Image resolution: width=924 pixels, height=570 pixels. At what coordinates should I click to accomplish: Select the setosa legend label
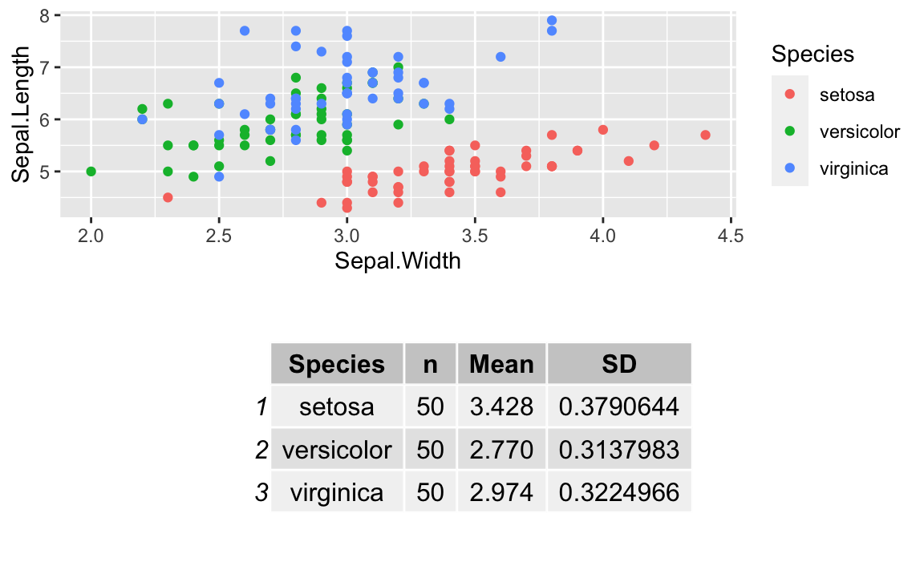(x=847, y=95)
